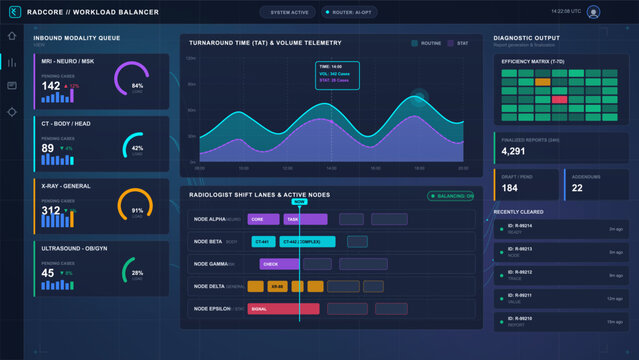
Task: Click the NODE EPSILON lane label
Action: click(x=212, y=309)
